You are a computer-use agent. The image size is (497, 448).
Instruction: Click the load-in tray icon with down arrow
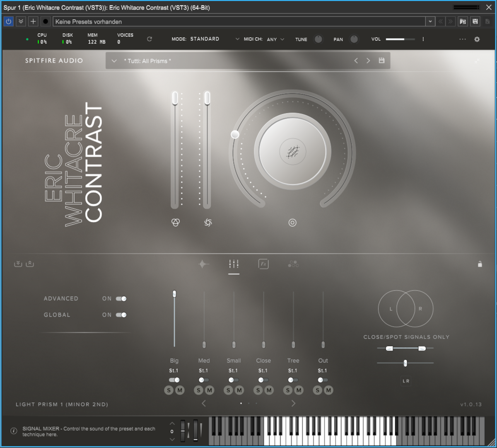pos(18,264)
